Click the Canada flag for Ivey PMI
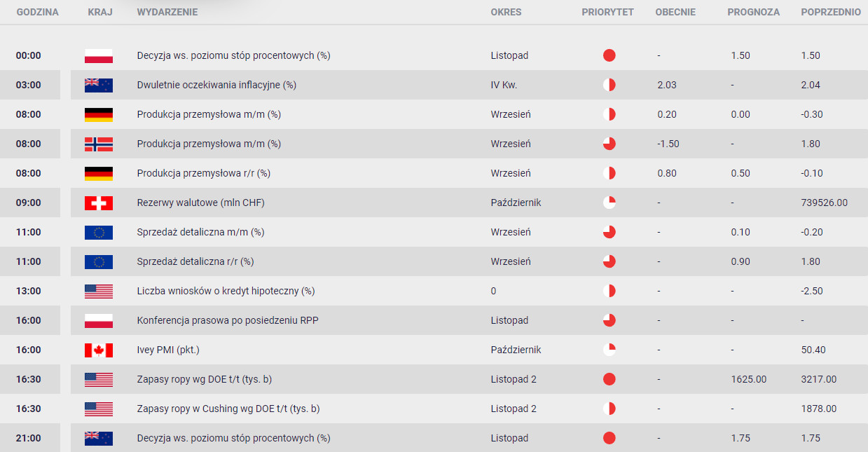 coord(98,350)
